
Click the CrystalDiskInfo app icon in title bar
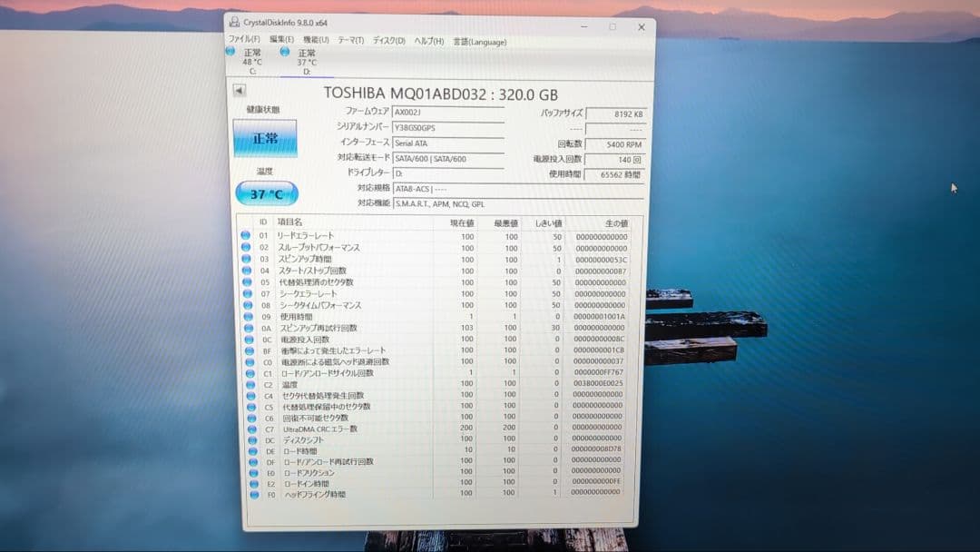[234, 22]
